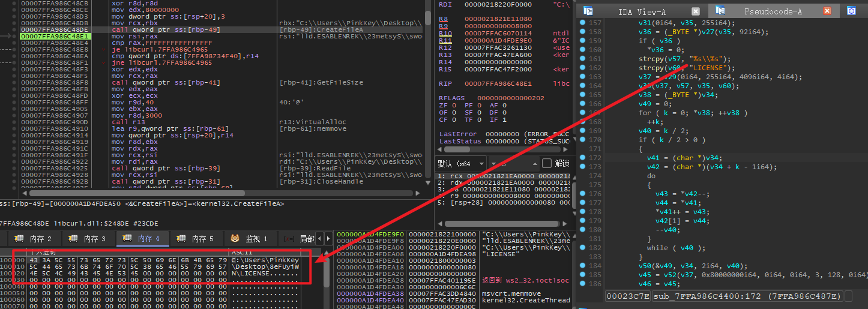Image resolution: width=868 pixels, height=309 pixels.
Task: Click the [rbp-41]:GetFileSize comment
Action: click(321, 82)
